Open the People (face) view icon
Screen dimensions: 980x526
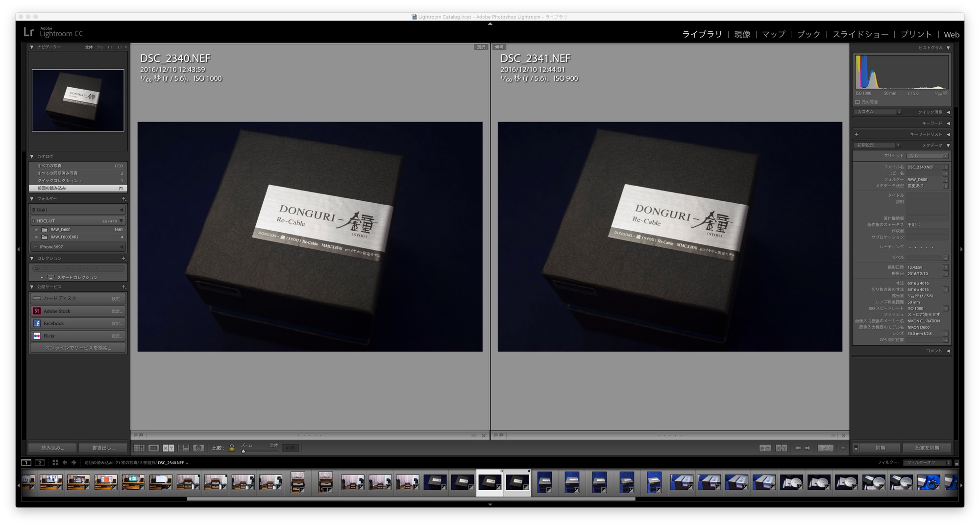coord(198,448)
